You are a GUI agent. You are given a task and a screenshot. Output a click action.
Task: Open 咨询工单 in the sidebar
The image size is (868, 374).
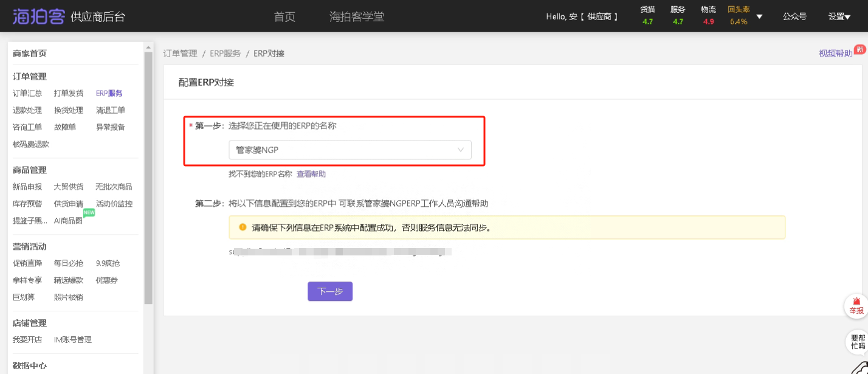[x=27, y=127]
